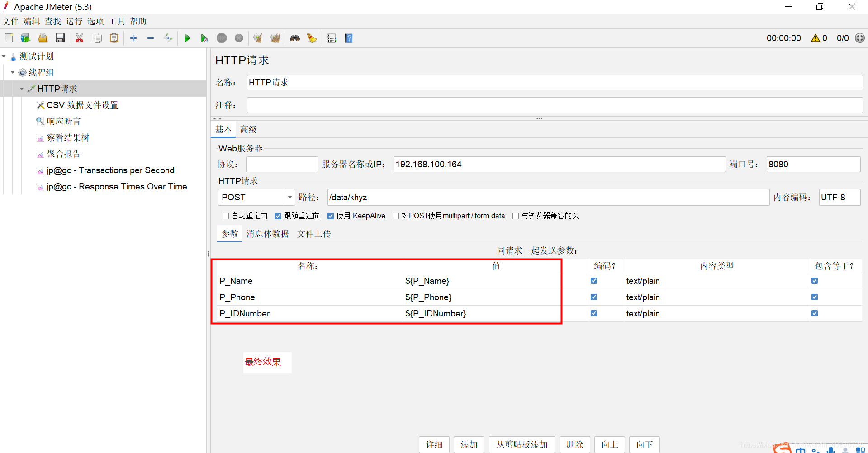Switch to the 消息体数据 tab
Image resolution: width=868 pixels, height=453 pixels.
pos(268,234)
